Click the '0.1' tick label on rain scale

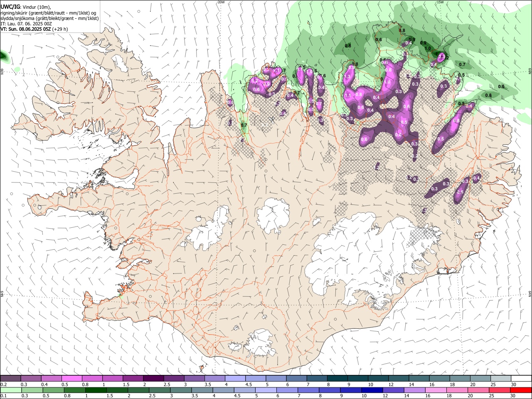(x=4, y=396)
